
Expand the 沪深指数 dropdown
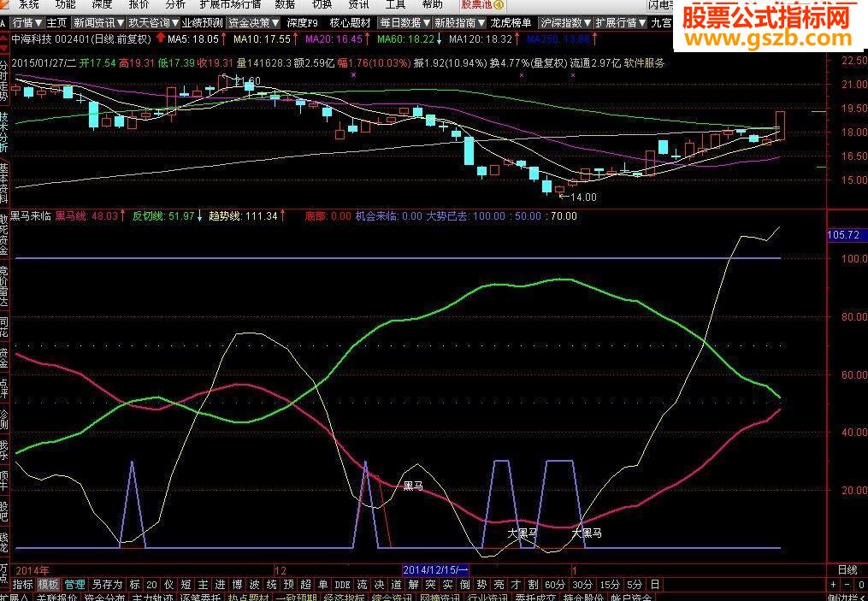click(565, 23)
